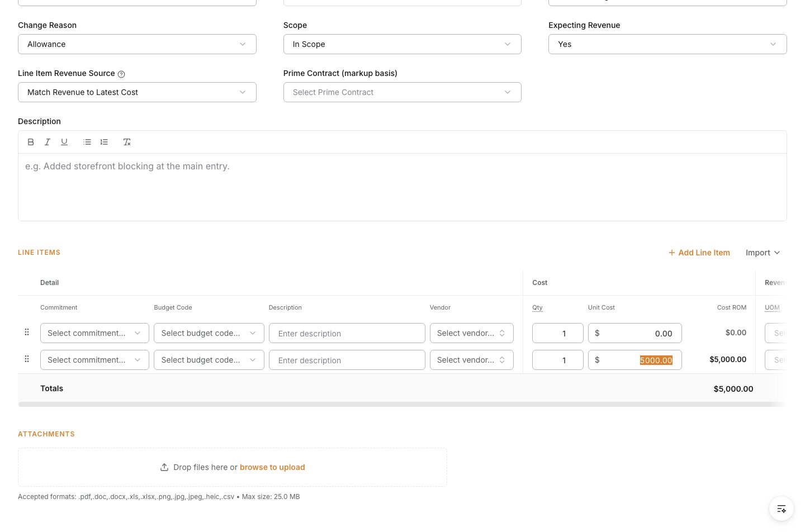
Task: Click Add Line Item
Action: [699, 253]
